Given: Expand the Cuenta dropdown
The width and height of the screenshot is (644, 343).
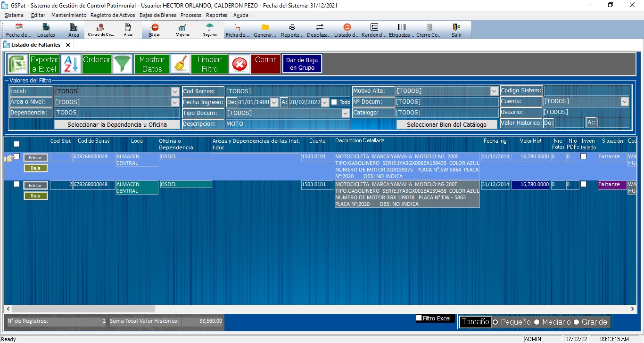Looking at the screenshot, I should pos(625,101).
